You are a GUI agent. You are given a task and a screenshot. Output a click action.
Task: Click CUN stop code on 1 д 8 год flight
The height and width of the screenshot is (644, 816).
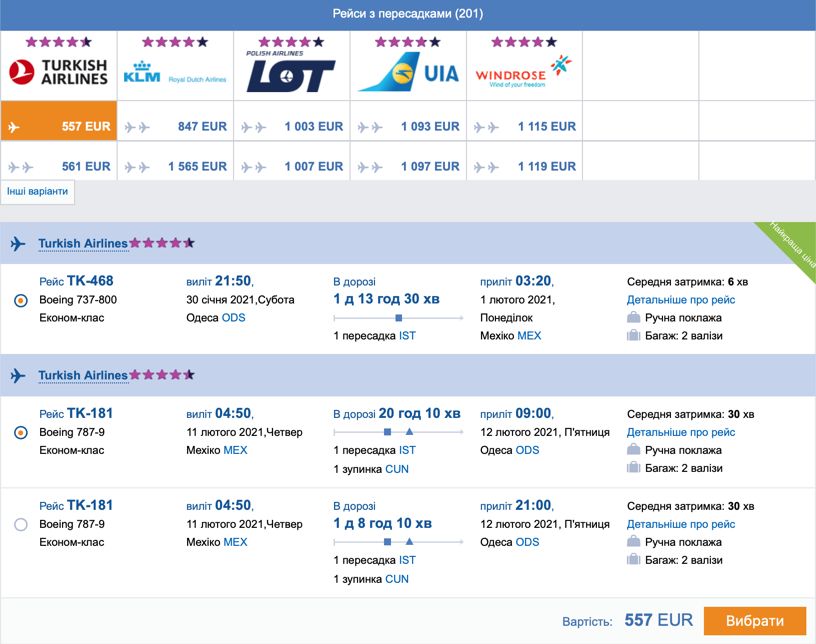tap(397, 579)
